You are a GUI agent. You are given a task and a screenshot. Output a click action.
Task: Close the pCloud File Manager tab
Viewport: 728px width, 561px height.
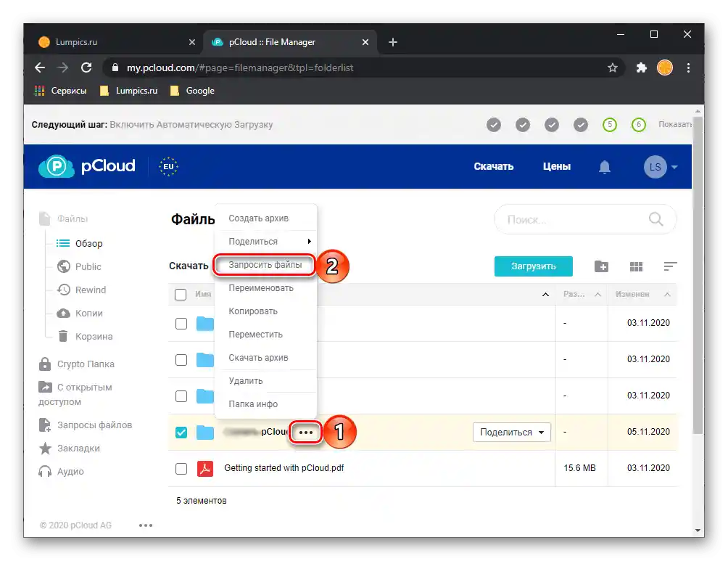coord(365,42)
